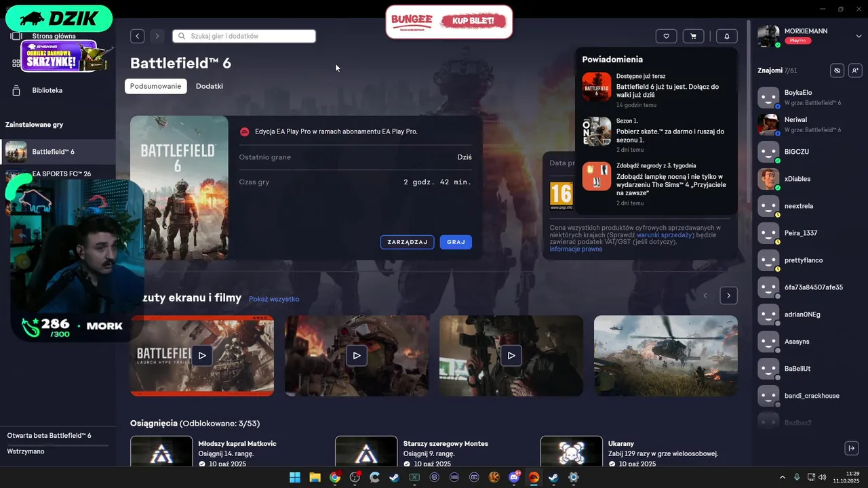Click the hide friends eye icon
This screenshot has width=868, height=488.
click(x=837, y=70)
